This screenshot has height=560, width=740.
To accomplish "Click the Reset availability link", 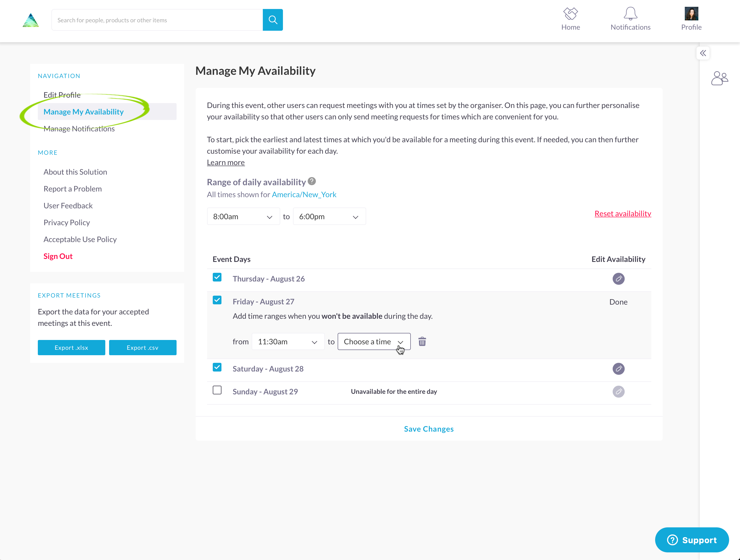I will point(622,214).
